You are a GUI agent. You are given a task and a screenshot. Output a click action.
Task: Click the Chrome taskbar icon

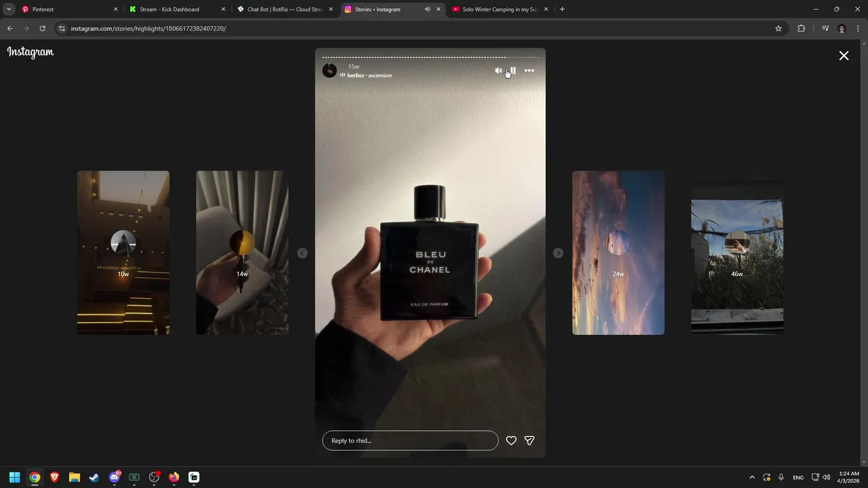click(35, 477)
